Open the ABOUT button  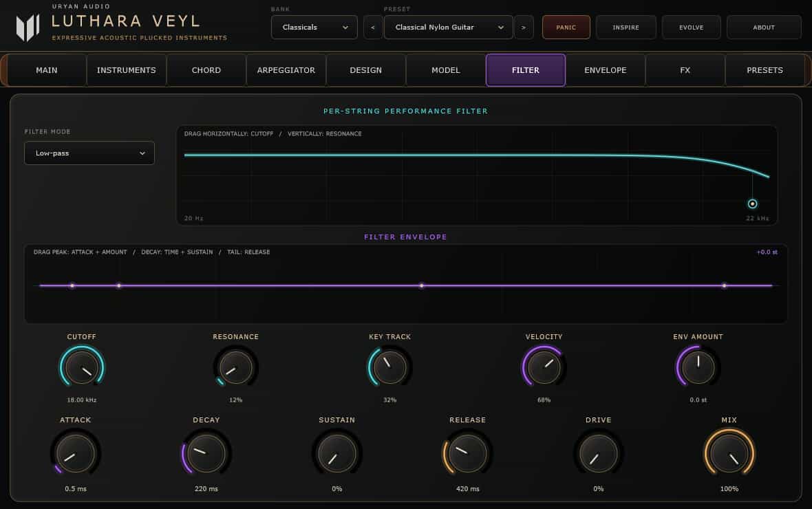pos(764,28)
